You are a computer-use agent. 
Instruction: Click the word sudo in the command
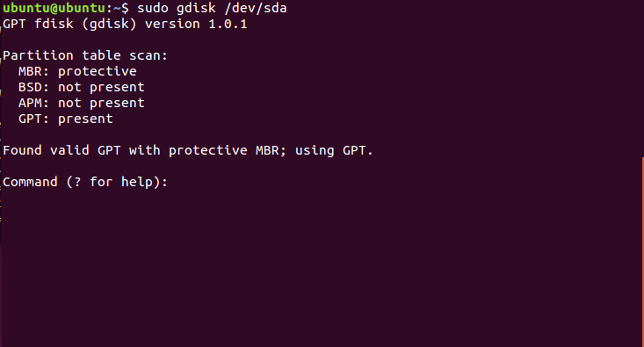pyautogui.click(x=152, y=8)
